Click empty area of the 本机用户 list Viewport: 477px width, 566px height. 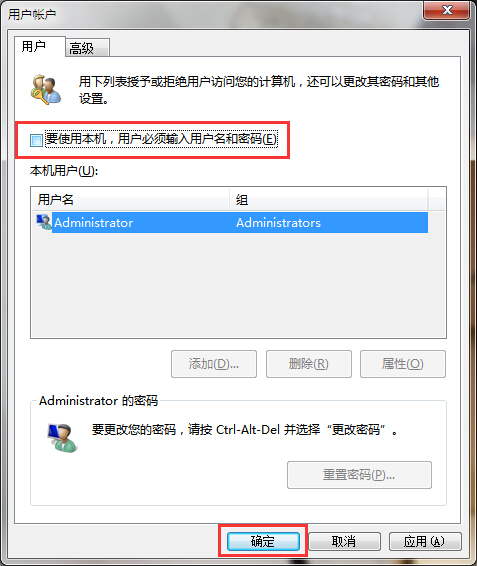238,285
